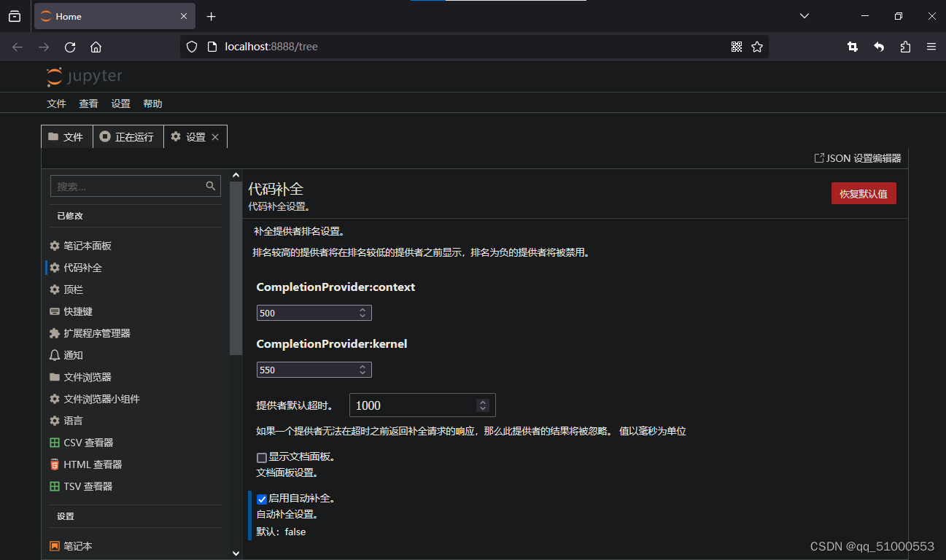Click the QR code icon
Screen dimensions: 946x560
[x=737, y=47]
